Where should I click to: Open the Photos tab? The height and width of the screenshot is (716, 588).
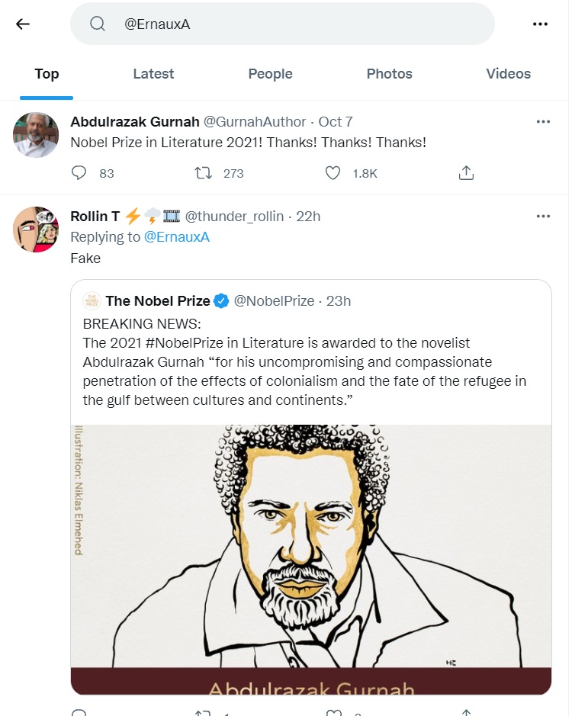pyautogui.click(x=389, y=74)
